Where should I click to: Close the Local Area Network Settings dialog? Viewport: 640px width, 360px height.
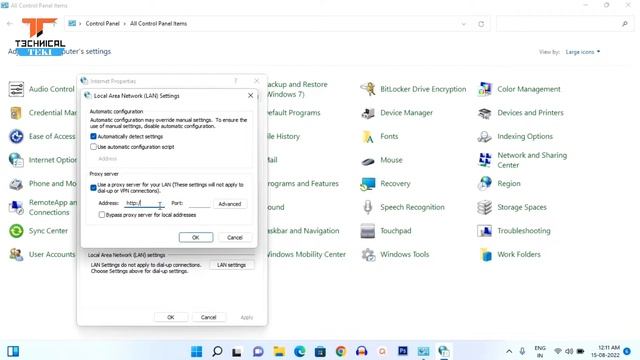tap(251, 96)
